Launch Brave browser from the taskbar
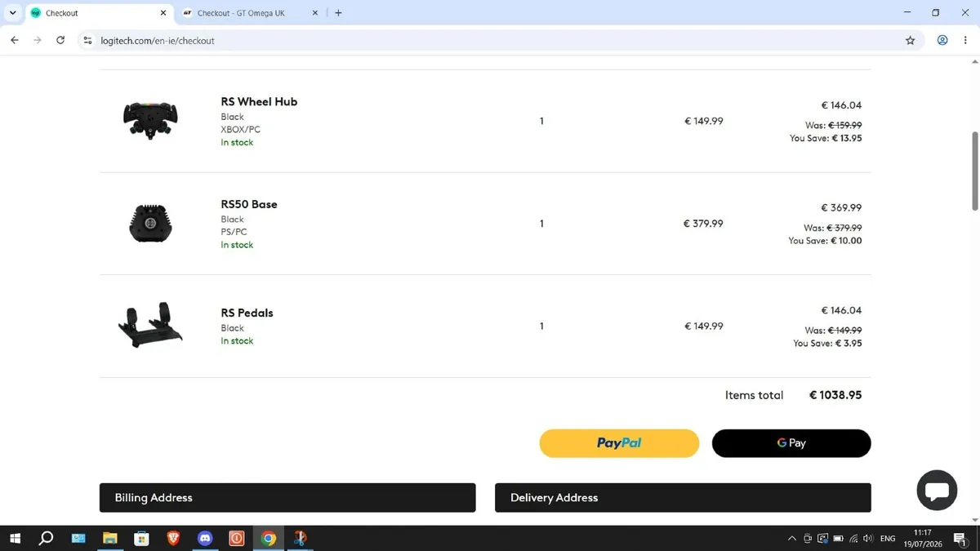 point(173,538)
